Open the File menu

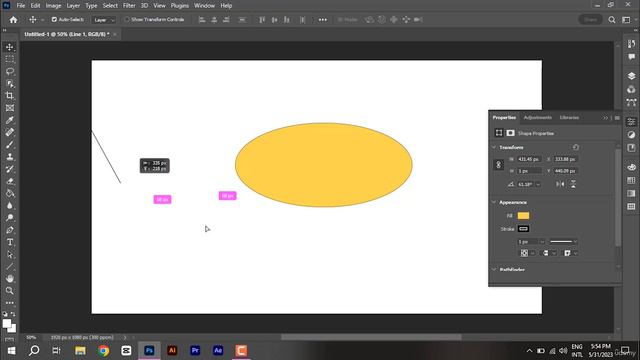[x=21, y=6]
